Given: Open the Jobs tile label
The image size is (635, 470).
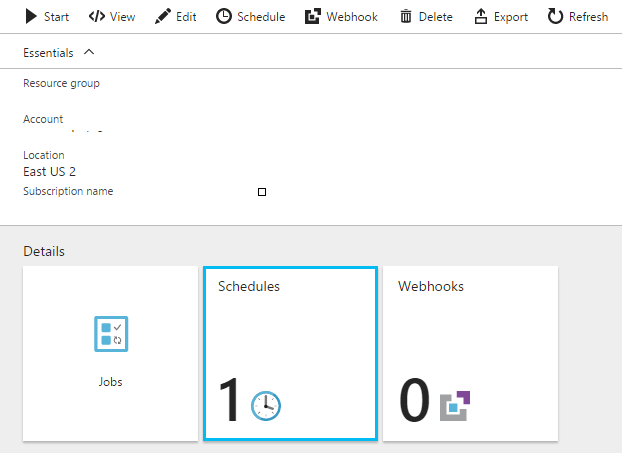Looking at the screenshot, I should (x=111, y=382).
